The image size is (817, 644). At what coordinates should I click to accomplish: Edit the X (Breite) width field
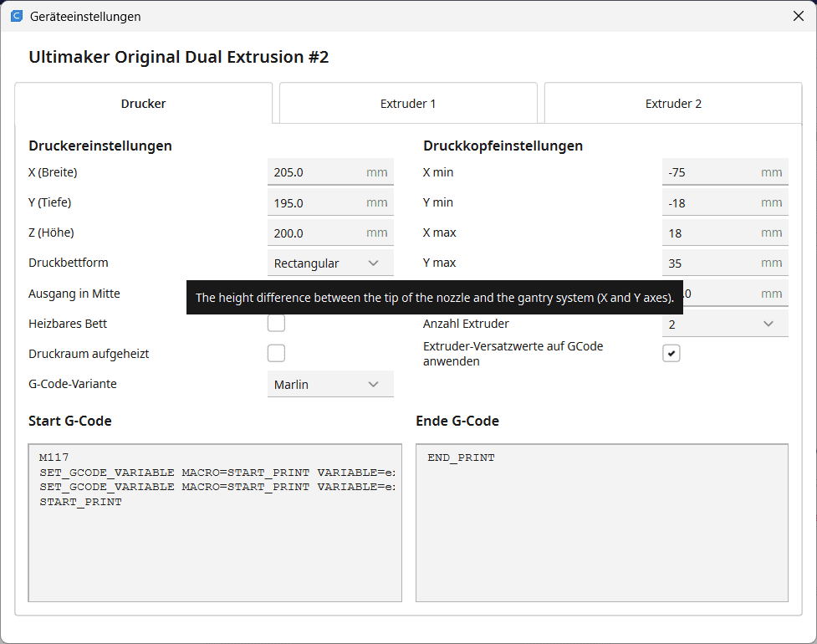click(330, 172)
